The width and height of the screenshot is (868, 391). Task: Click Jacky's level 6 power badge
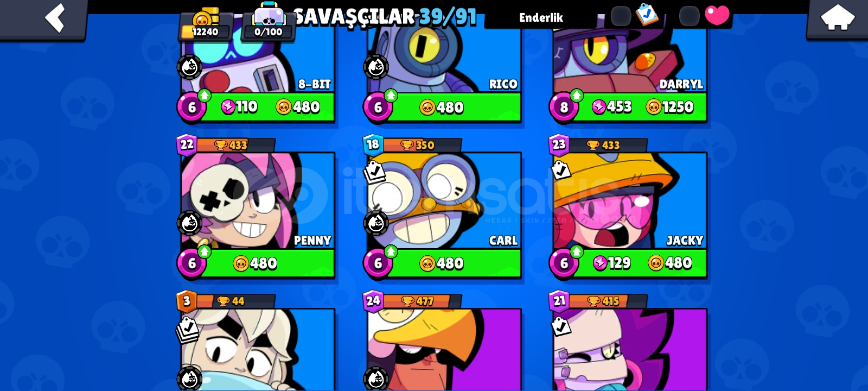[564, 263]
